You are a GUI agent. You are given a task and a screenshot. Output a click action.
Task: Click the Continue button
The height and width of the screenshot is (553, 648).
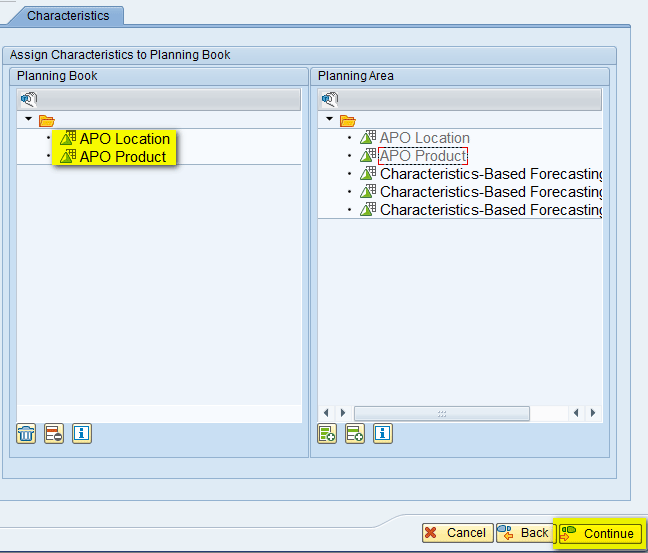coord(600,534)
